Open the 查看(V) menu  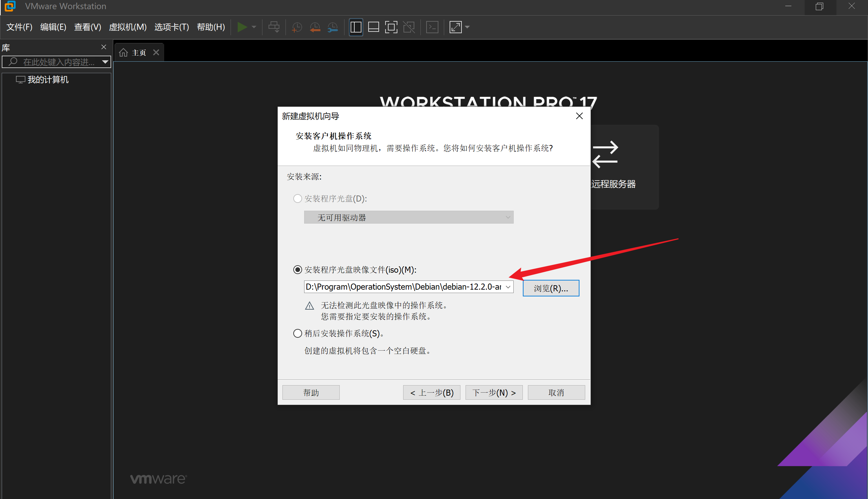(x=87, y=27)
